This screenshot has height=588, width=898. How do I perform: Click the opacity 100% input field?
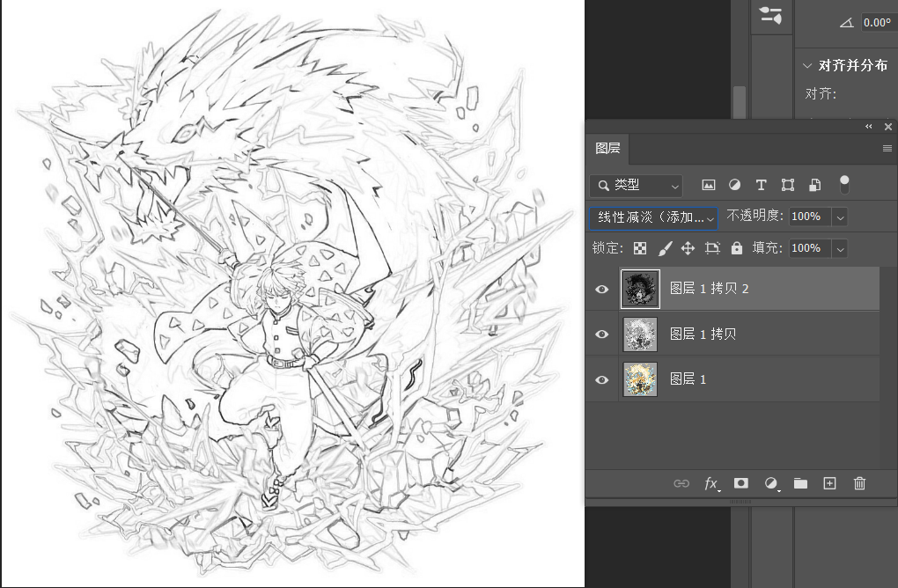[x=810, y=217]
